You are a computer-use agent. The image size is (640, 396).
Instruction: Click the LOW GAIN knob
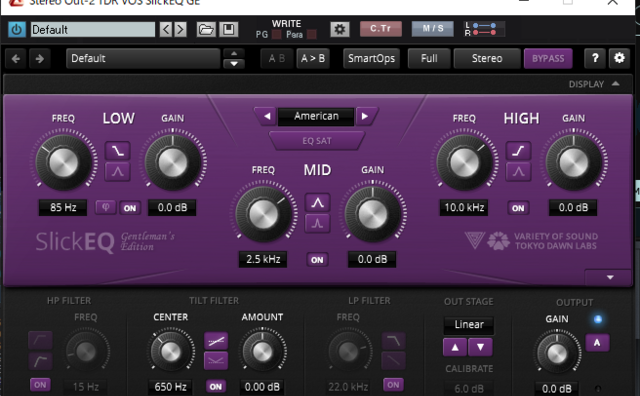tap(172, 162)
